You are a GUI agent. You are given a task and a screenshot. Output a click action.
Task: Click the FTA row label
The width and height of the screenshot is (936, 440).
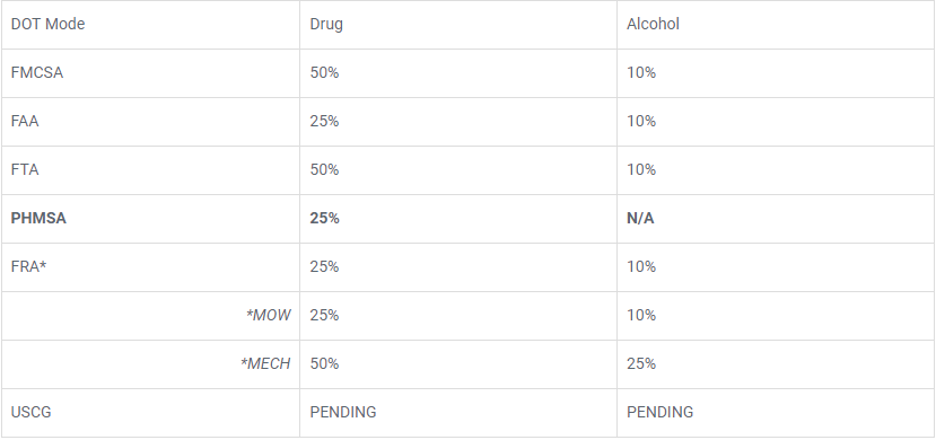coord(24,170)
